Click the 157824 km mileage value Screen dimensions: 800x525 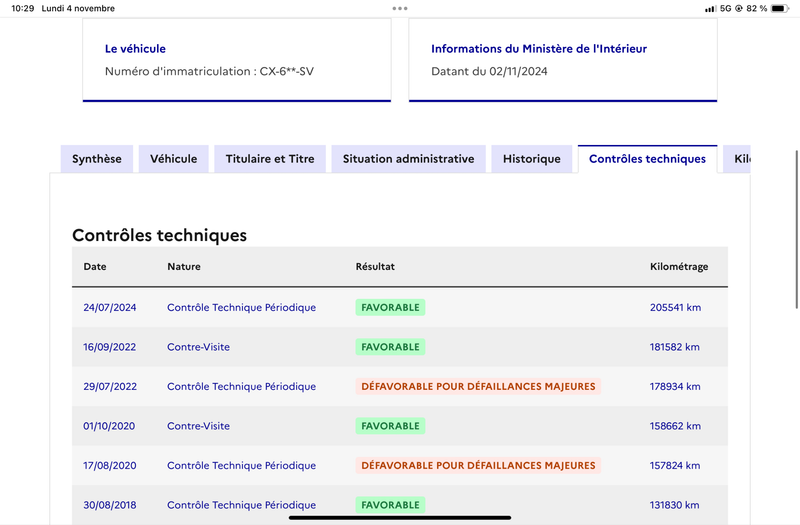point(675,465)
